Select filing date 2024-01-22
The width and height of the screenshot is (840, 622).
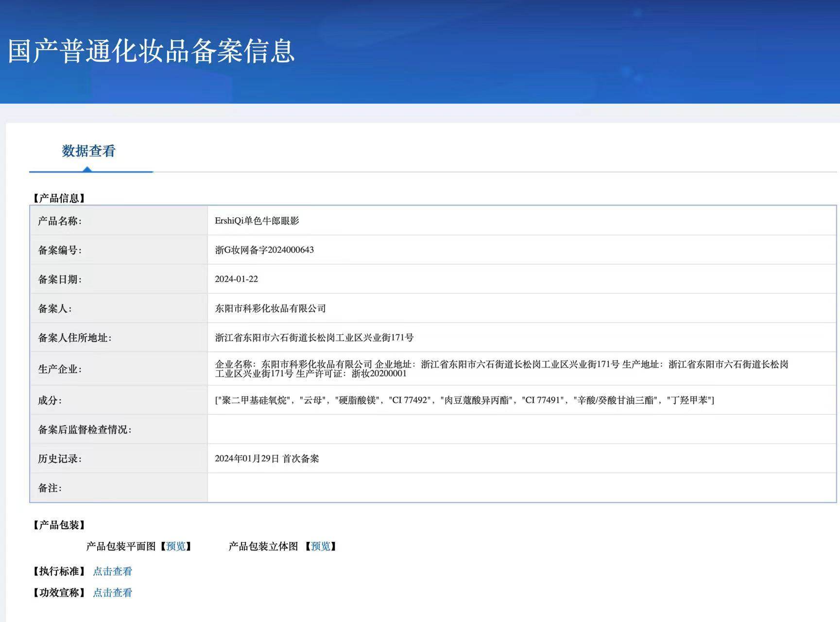[236, 279]
